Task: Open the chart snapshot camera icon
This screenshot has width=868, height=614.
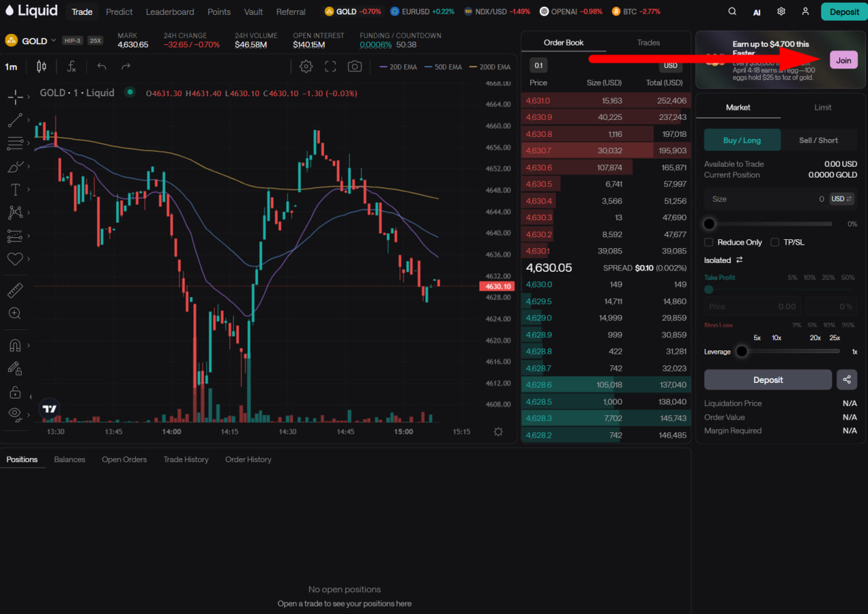Action: (354, 66)
